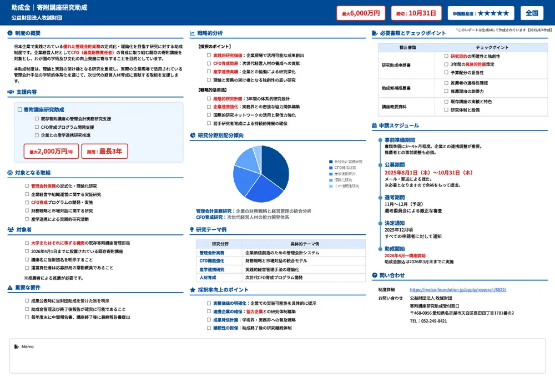Click the pie chart icon beside 研究分野別配分傾向
Screen dimensions: 555x392
[193, 135]
